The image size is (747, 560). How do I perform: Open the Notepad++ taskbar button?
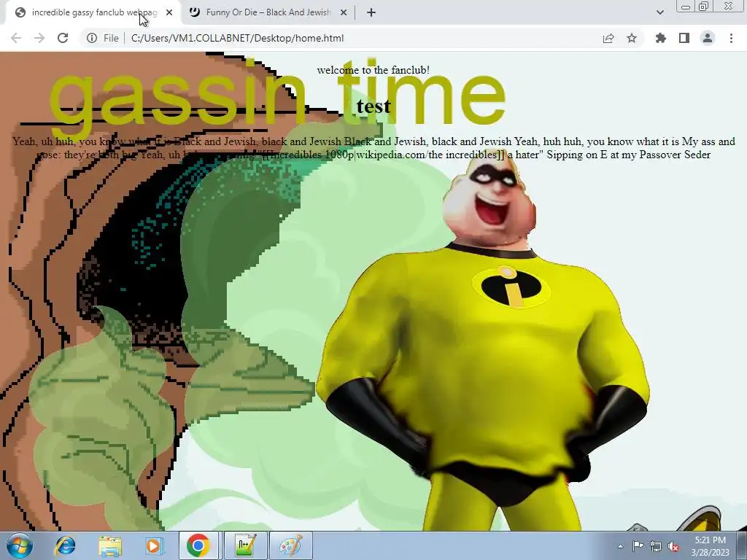245,545
